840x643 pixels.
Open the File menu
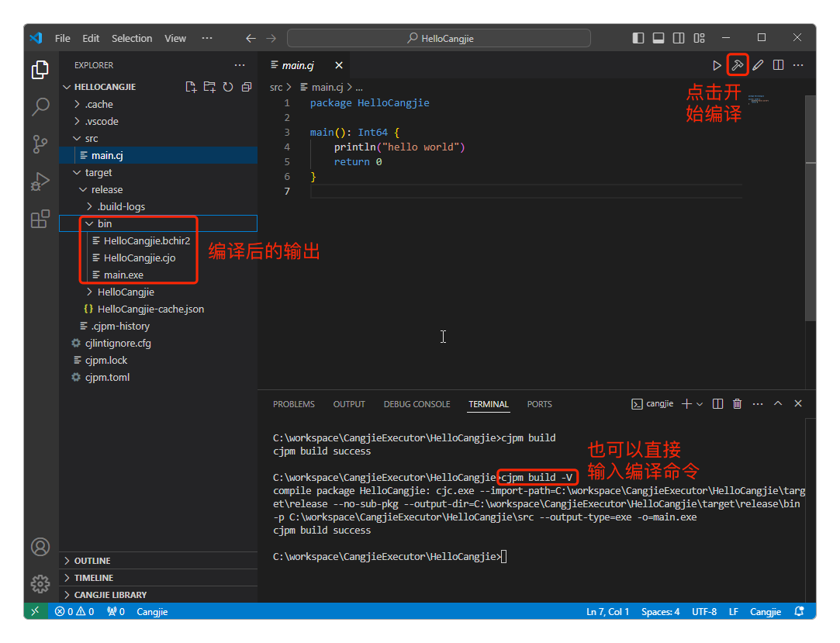coord(63,39)
